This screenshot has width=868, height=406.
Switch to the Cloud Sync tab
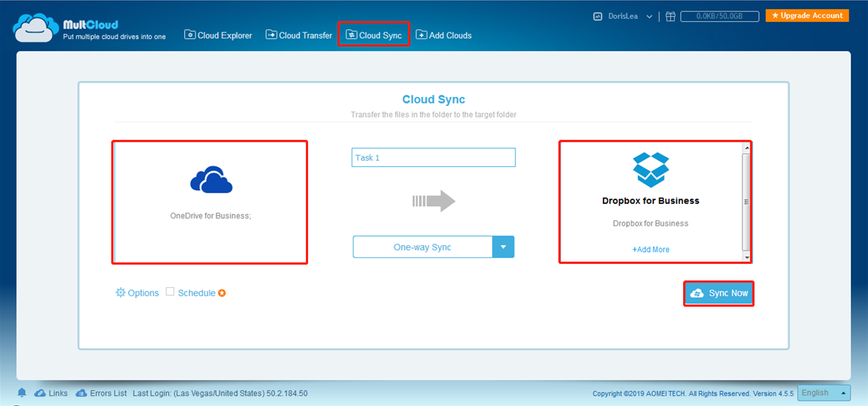(374, 35)
